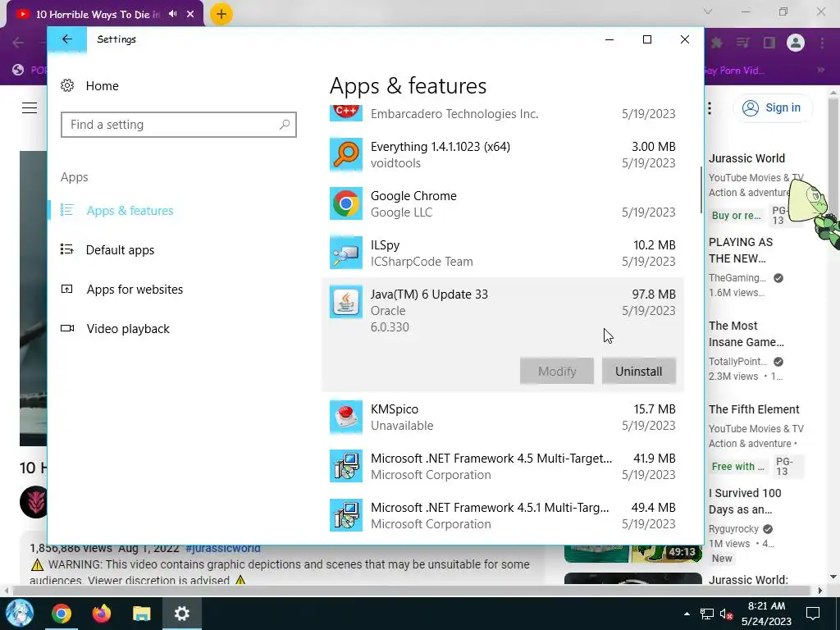Open browser media control icon
This screenshot has width=840, height=630.
[742, 43]
